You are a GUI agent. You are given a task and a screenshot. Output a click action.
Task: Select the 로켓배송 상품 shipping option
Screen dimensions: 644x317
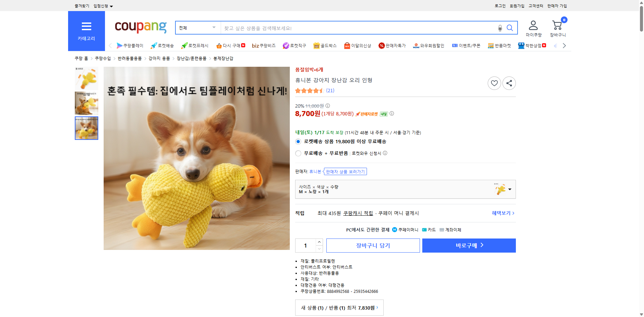point(298,142)
